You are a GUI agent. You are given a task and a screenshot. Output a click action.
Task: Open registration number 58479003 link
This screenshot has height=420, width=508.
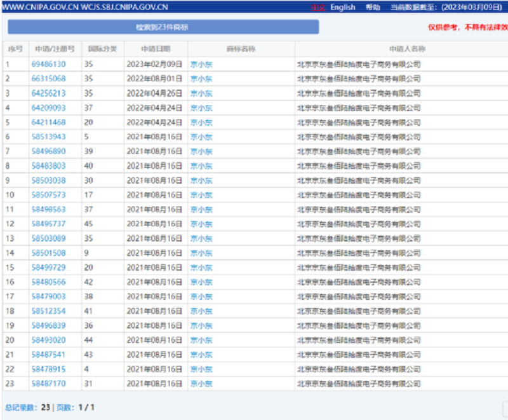pyautogui.click(x=49, y=297)
